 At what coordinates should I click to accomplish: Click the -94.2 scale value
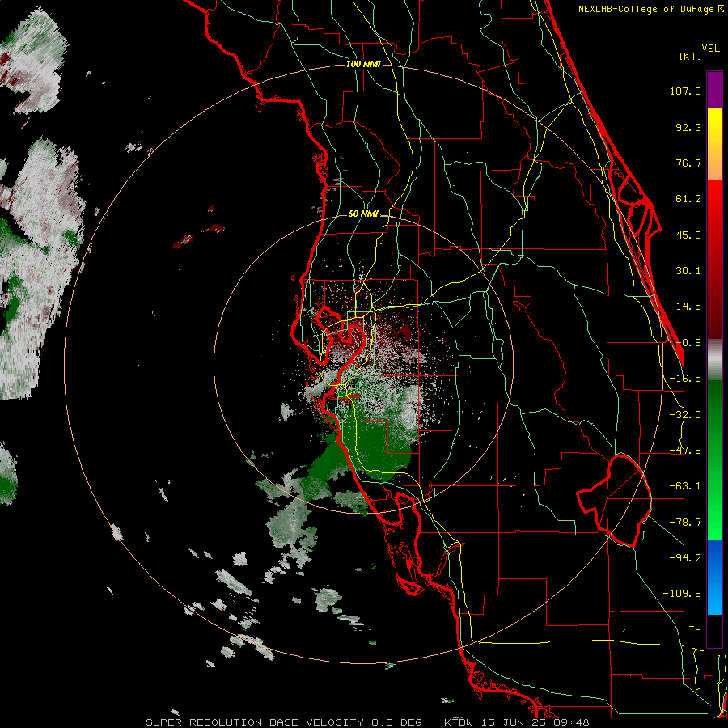[685, 557]
